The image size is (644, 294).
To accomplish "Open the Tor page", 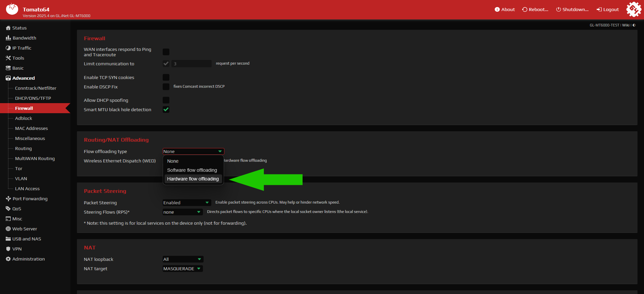I will 18,168.
